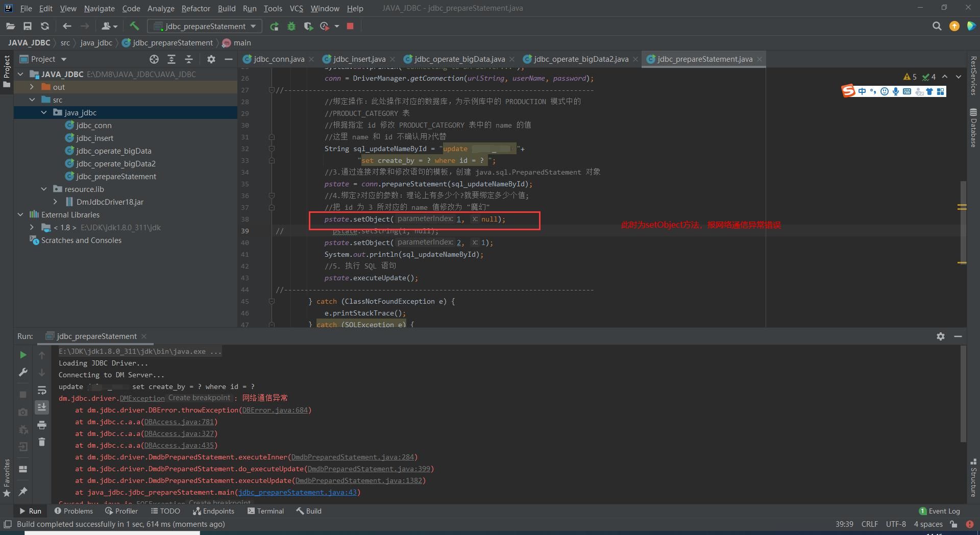Switch to jdbc_operate_bigData2.java tab
The width and height of the screenshot is (980, 535).
[x=581, y=59]
